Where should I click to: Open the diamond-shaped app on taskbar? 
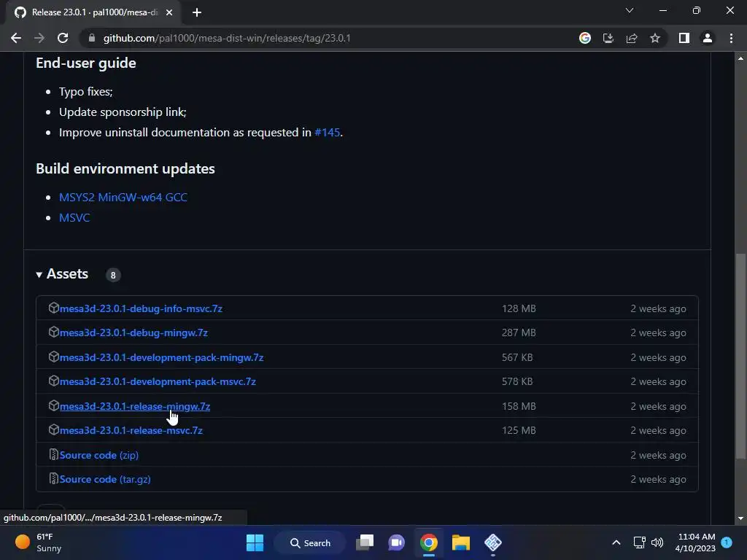click(x=493, y=542)
